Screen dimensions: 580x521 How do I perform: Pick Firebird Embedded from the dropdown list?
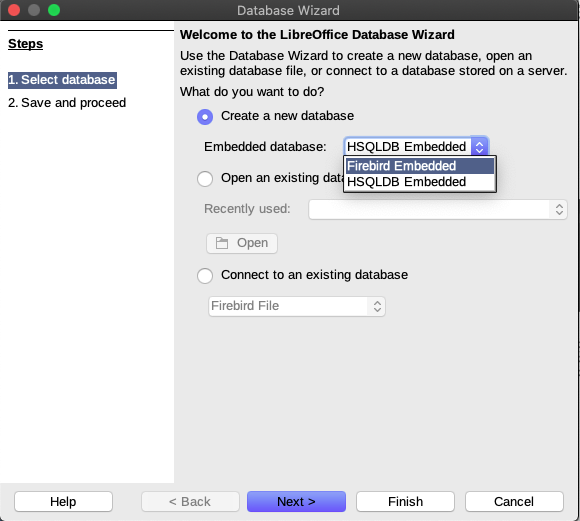(x=420, y=166)
